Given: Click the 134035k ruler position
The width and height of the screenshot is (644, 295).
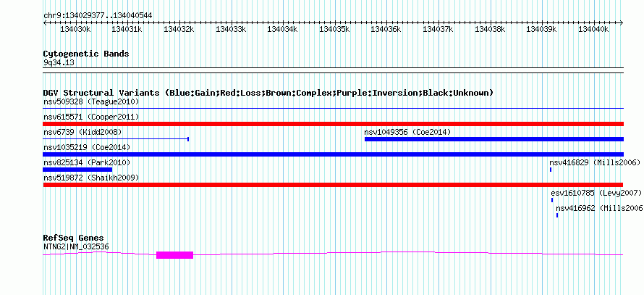Looking at the screenshot, I should [334, 29].
